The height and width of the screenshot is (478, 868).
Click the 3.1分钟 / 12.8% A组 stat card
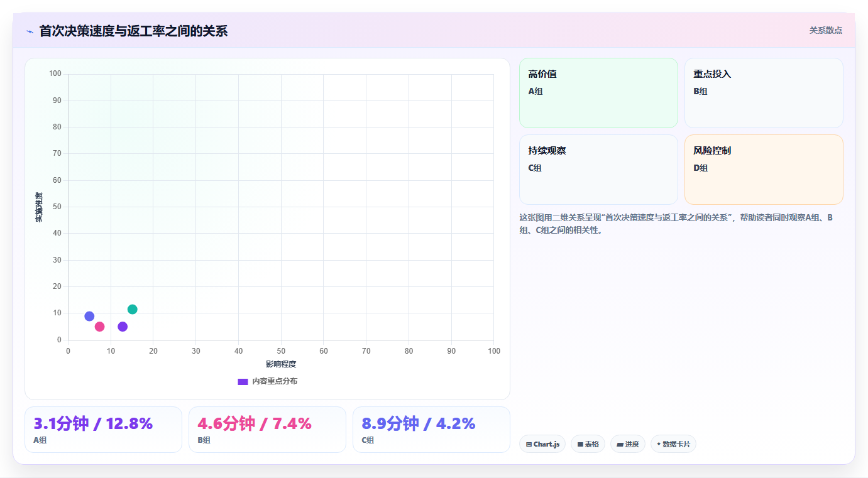tap(103, 430)
